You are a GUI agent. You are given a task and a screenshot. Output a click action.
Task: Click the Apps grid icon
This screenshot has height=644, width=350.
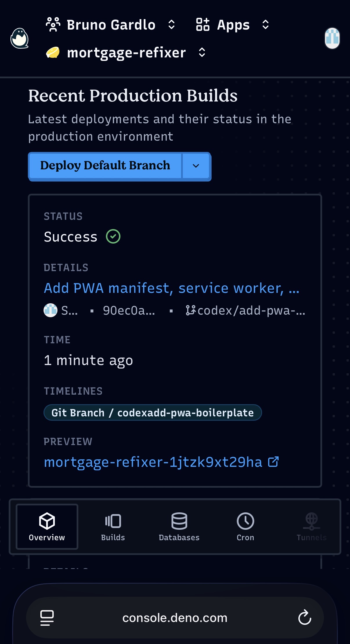click(203, 25)
